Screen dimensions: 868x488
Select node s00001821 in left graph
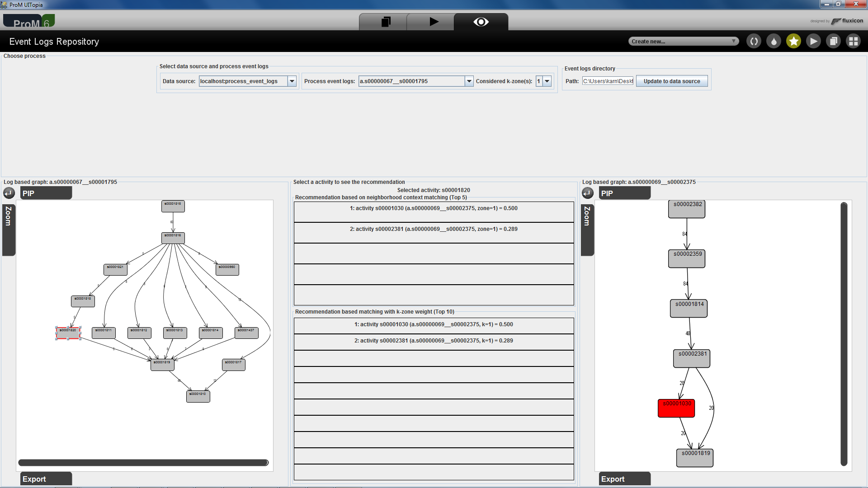tap(115, 269)
